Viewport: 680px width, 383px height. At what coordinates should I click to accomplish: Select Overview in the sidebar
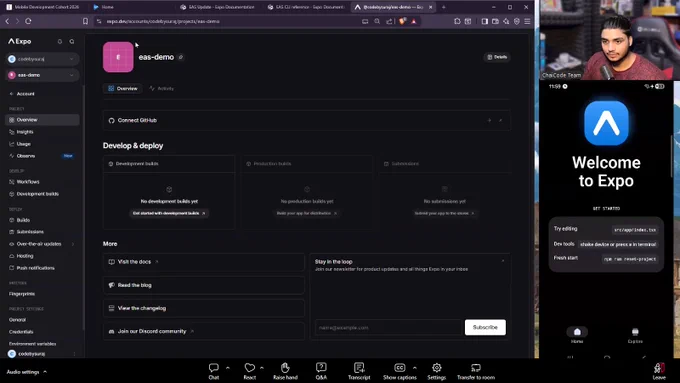[x=42, y=120]
